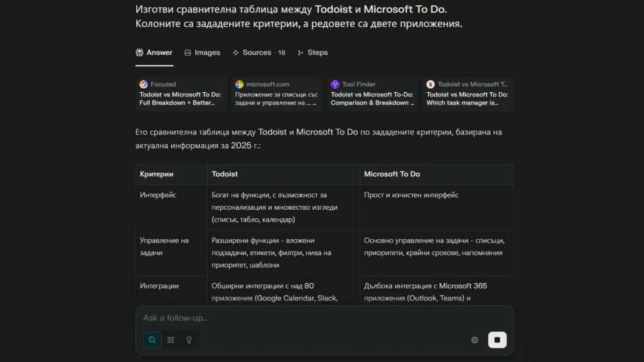Select the Search mode icon
644x362 pixels.
(x=152, y=339)
